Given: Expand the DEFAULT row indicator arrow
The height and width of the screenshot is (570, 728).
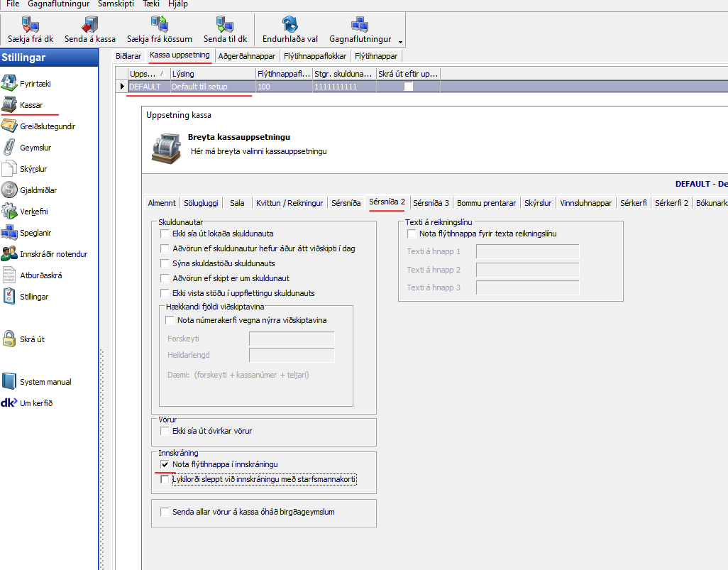Looking at the screenshot, I should click(122, 87).
